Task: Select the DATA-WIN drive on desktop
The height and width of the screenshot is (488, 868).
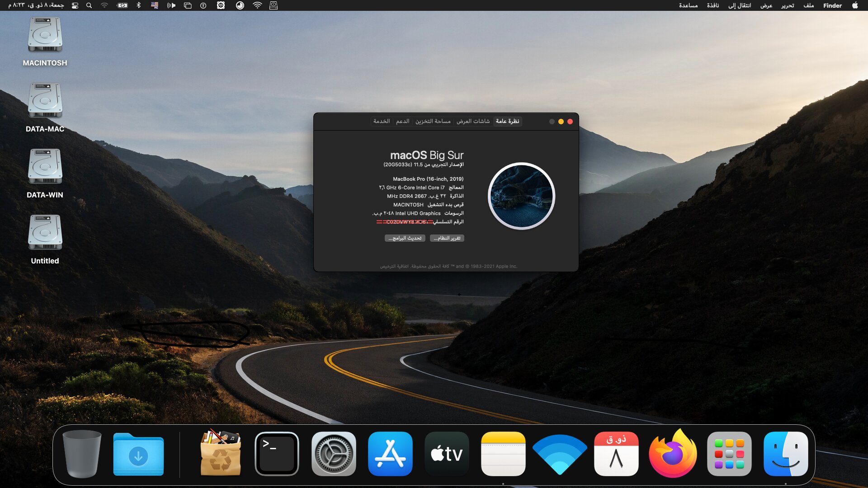Action: pyautogui.click(x=45, y=167)
